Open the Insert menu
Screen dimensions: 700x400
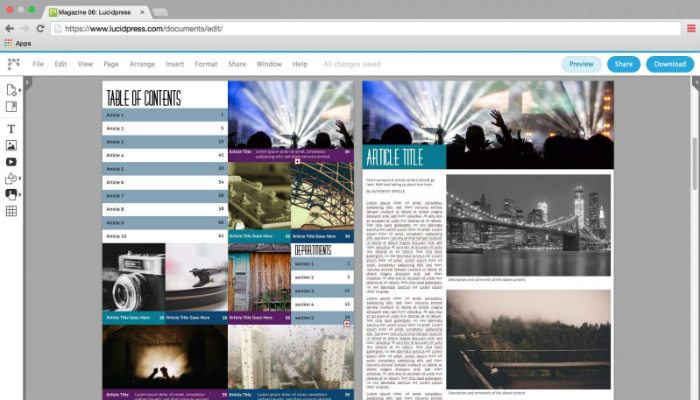point(175,64)
